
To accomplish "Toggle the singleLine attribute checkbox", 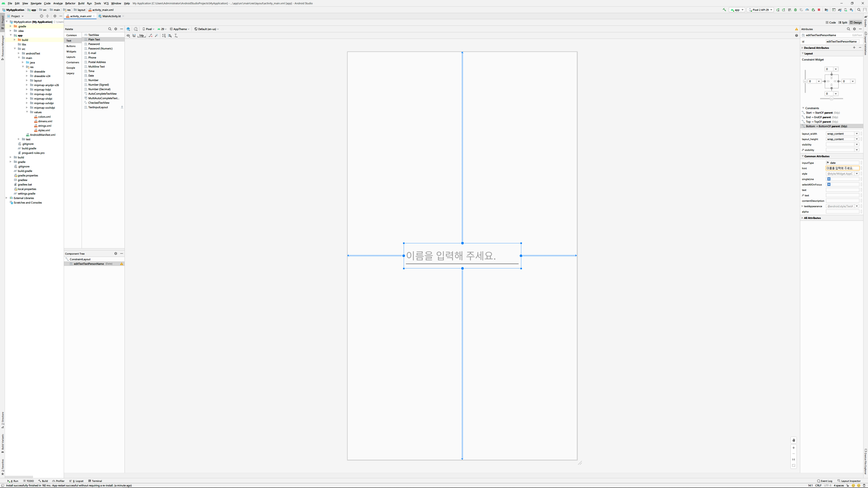I will coord(829,179).
